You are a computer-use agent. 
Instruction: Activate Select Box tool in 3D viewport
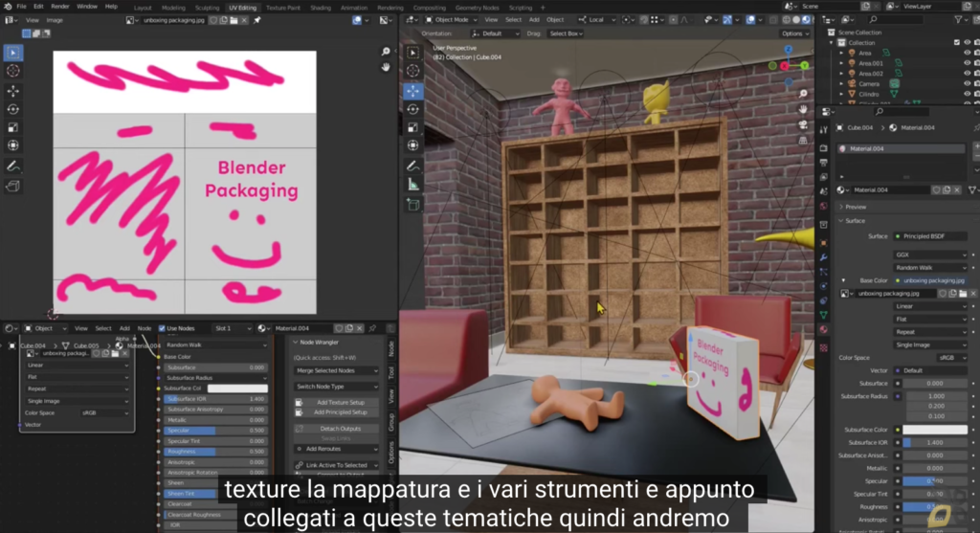(413, 54)
